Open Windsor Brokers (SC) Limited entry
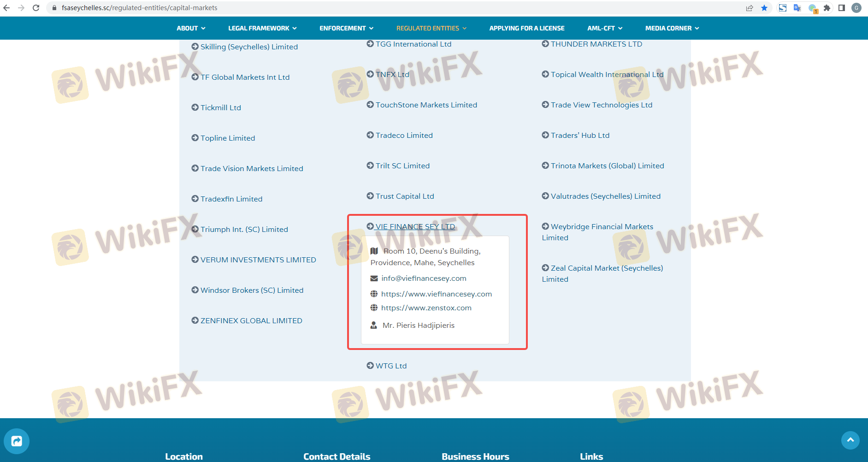The height and width of the screenshot is (462, 868). tap(252, 290)
